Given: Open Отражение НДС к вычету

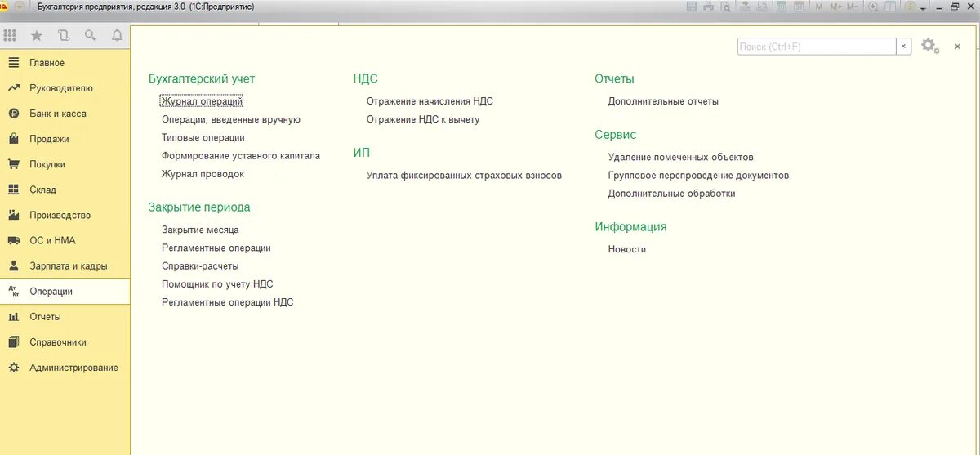Looking at the screenshot, I should [423, 119].
